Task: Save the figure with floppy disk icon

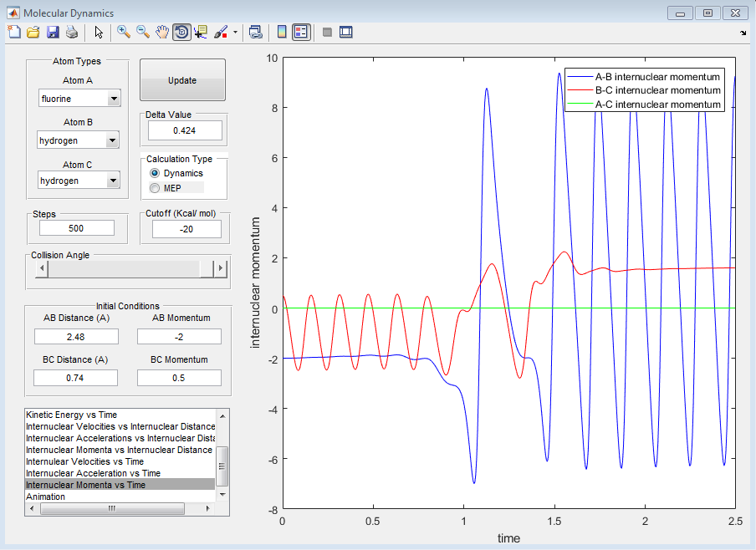Action: 53,33
